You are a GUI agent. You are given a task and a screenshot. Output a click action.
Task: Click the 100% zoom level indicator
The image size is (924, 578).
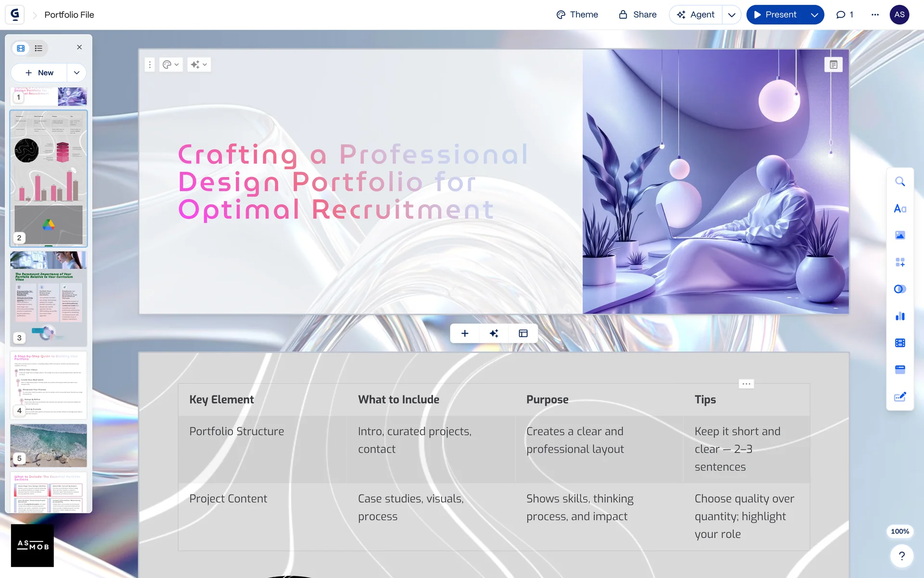pyautogui.click(x=899, y=531)
